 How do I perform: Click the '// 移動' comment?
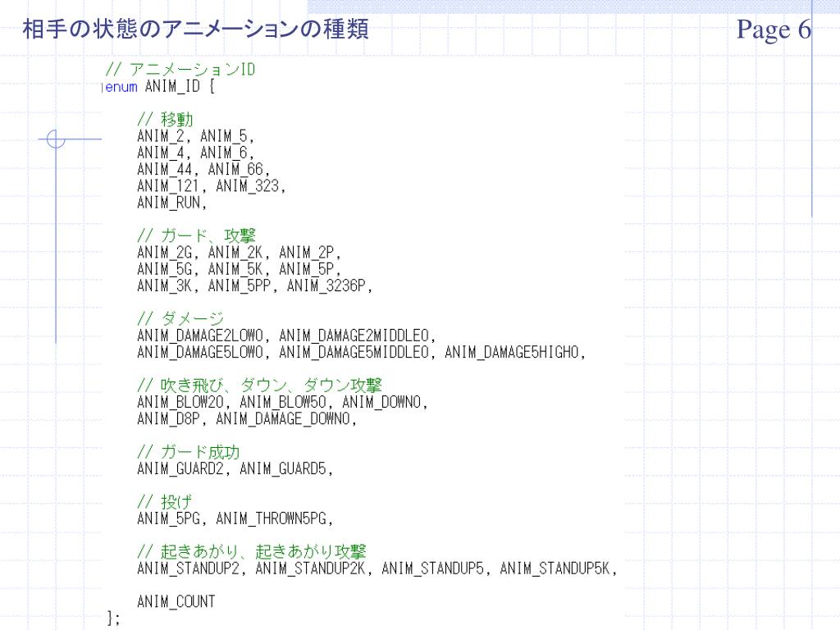coord(165,119)
